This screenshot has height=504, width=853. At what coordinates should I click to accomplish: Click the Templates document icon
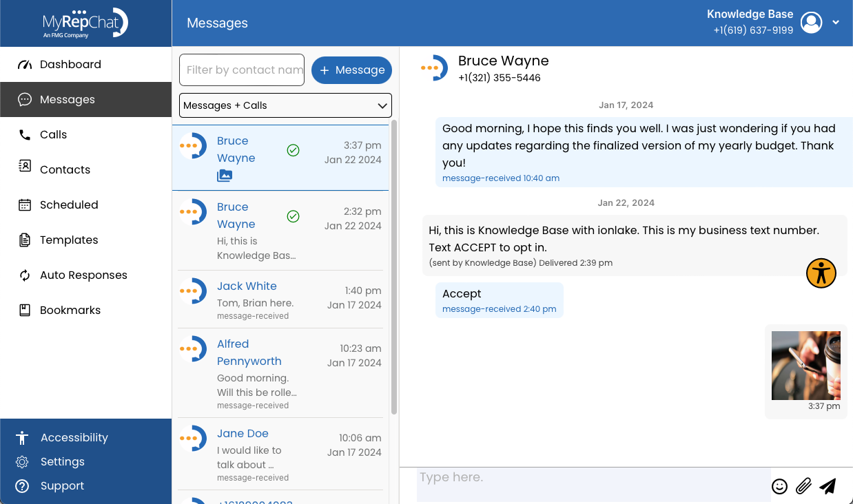coord(25,240)
